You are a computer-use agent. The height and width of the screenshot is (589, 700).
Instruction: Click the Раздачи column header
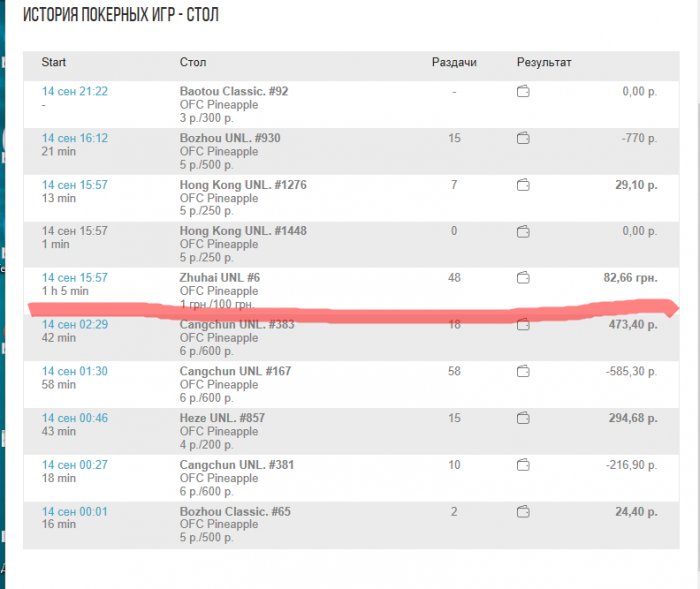454,63
